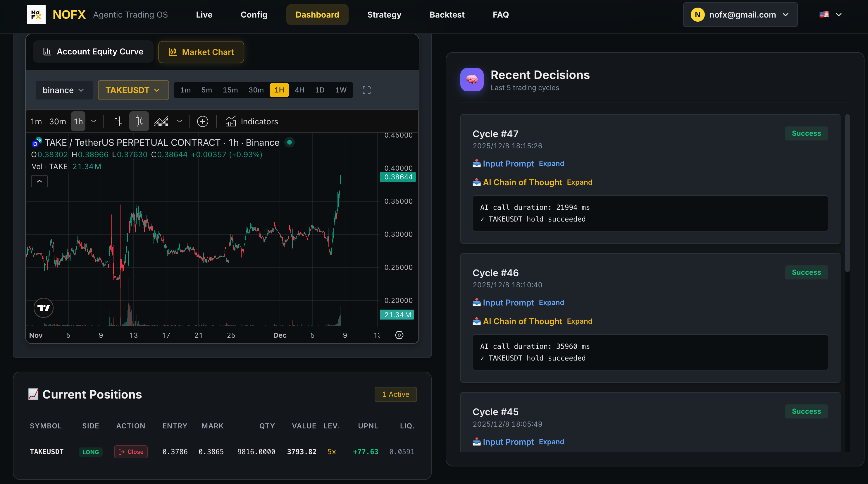This screenshot has width=868, height=484.
Task: Click the green market status dot
Action: pyautogui.click(x=289, y=142)
